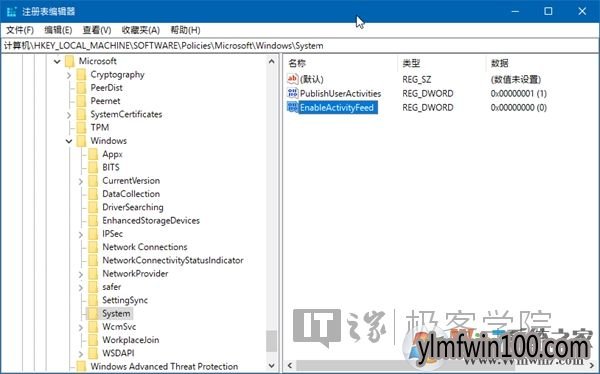
Task: Select the safer folder icon
Action: tap(93, 287)
